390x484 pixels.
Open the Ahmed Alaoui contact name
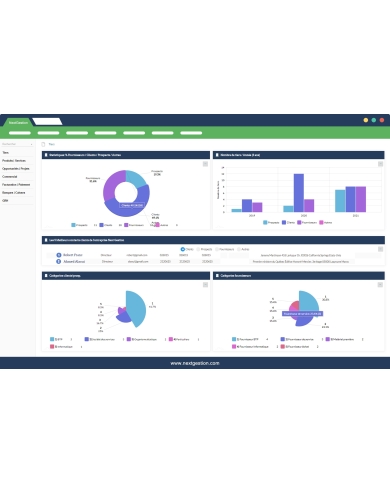point(74,262)
